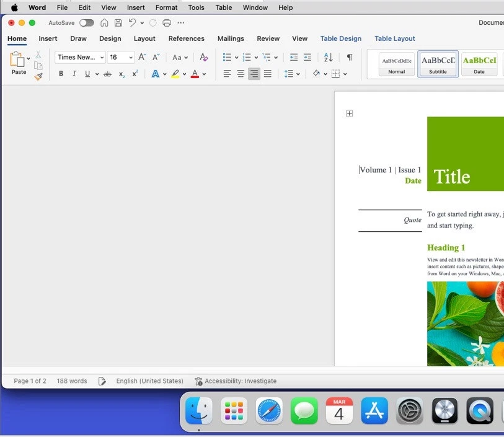Open the Sort tool
504x437 pixels.
[328, 57]
